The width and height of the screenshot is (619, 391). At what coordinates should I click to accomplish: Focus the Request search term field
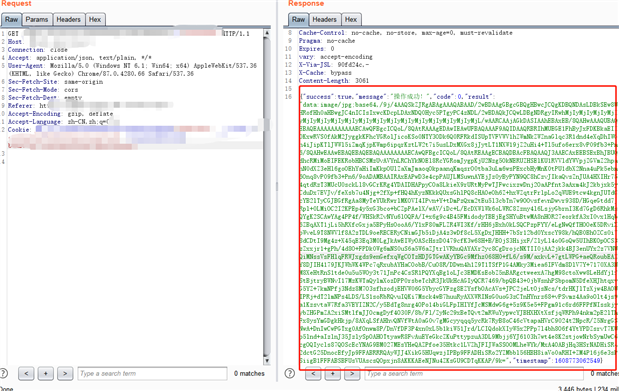tap(152, 373)
